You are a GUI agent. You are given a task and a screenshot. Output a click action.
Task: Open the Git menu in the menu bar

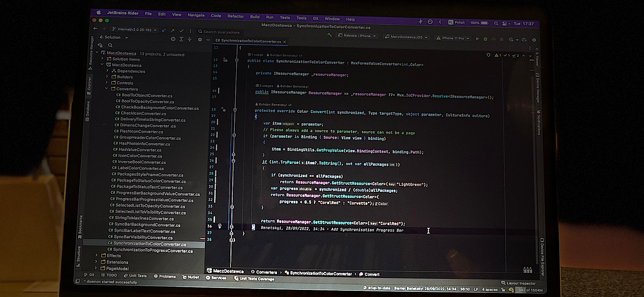[x=315, y=18]
